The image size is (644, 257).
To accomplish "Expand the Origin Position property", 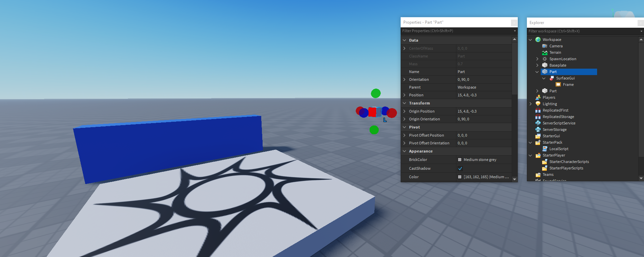I will pos(404,111).
